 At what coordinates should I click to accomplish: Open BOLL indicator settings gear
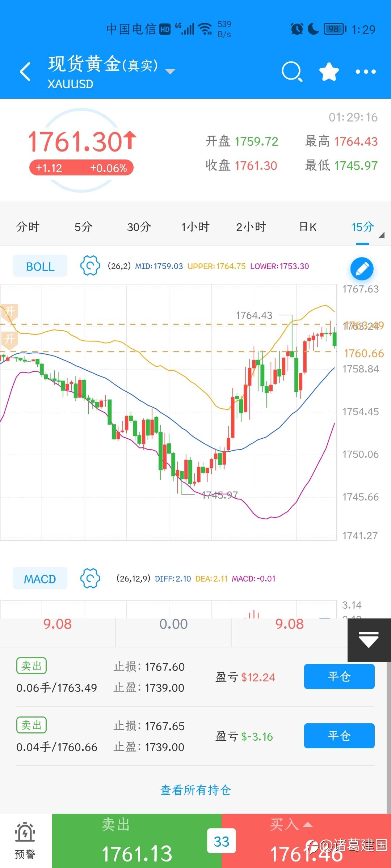(90, 265)
